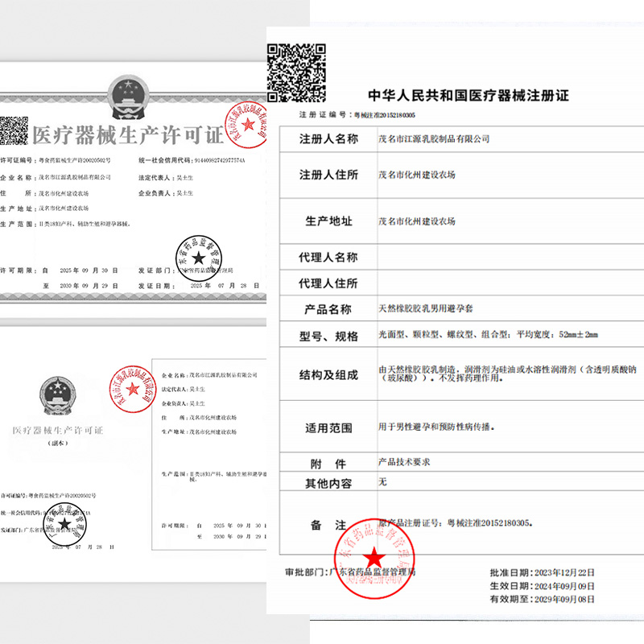Click the QR code on the registration certificate

[296, 72]
